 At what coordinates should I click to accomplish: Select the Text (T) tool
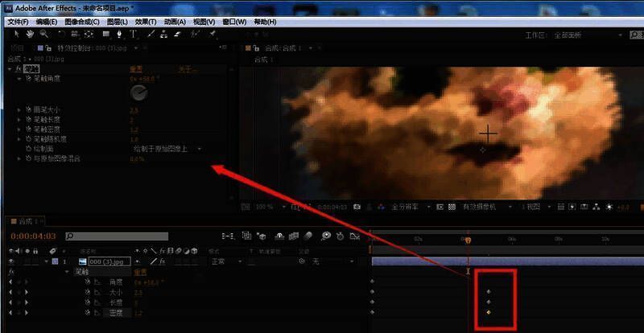coord(133,34)
